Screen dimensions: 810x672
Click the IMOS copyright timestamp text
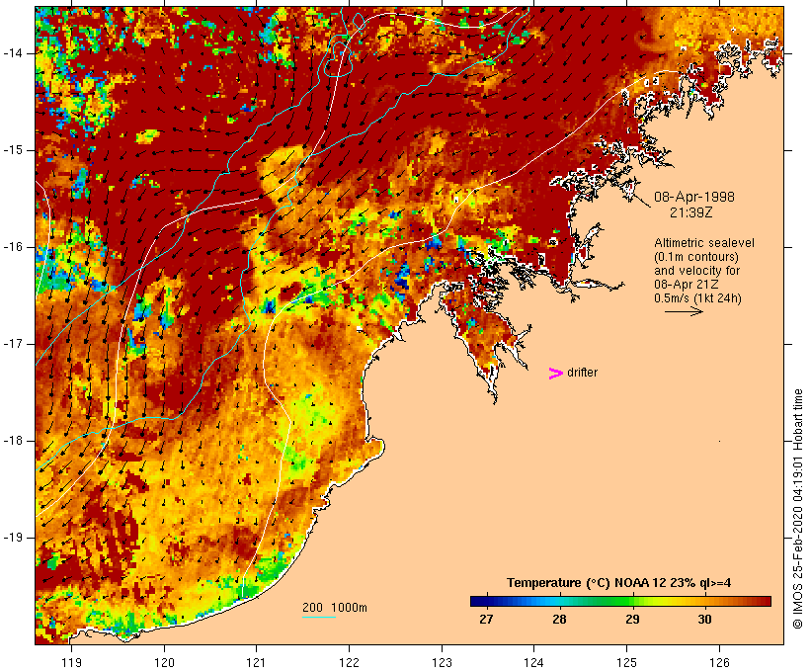[797, 509]
